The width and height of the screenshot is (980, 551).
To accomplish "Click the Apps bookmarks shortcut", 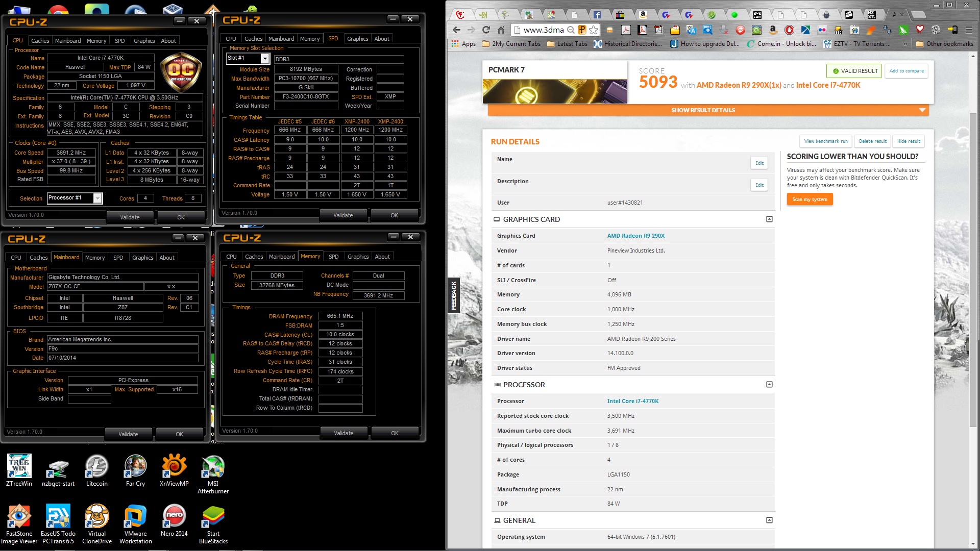I will click(x=463, y=44).
